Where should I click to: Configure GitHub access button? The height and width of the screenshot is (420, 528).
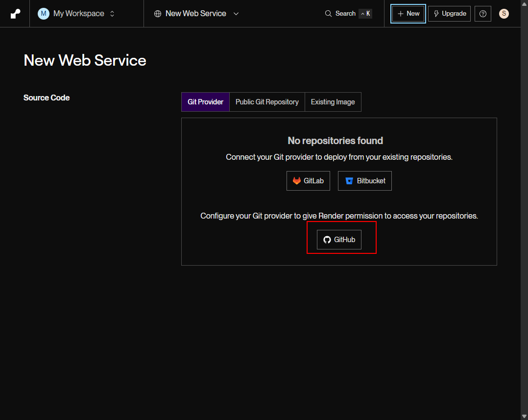click(x=339, y=240)
